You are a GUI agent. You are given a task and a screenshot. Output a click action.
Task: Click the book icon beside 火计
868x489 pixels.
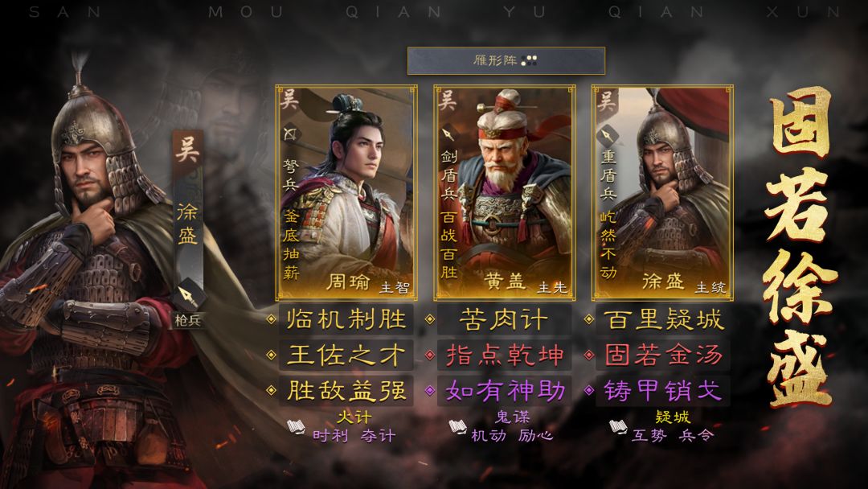(296, 427)
